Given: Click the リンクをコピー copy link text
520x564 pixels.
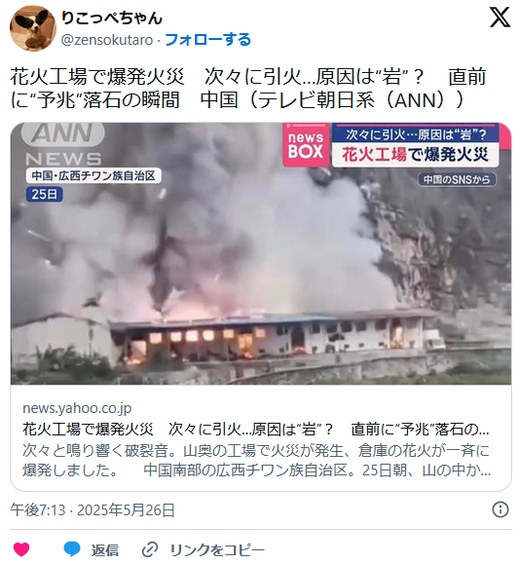Looking at the screenshot, I should click(217, 550).
